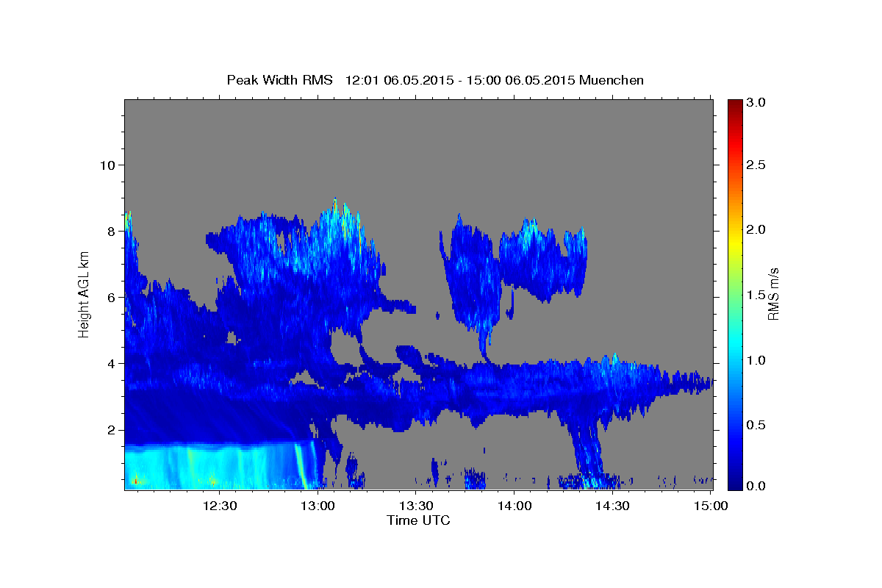Click the dark blue bottom of the colorbar
This screenshot has width=882, height=588.
(x=734, y=484)
